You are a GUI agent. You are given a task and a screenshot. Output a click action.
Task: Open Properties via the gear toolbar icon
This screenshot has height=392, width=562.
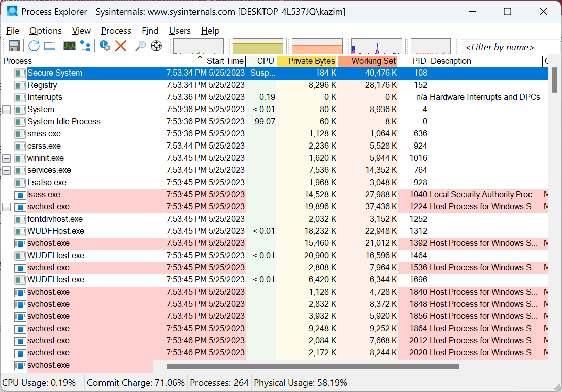[105, 46]
